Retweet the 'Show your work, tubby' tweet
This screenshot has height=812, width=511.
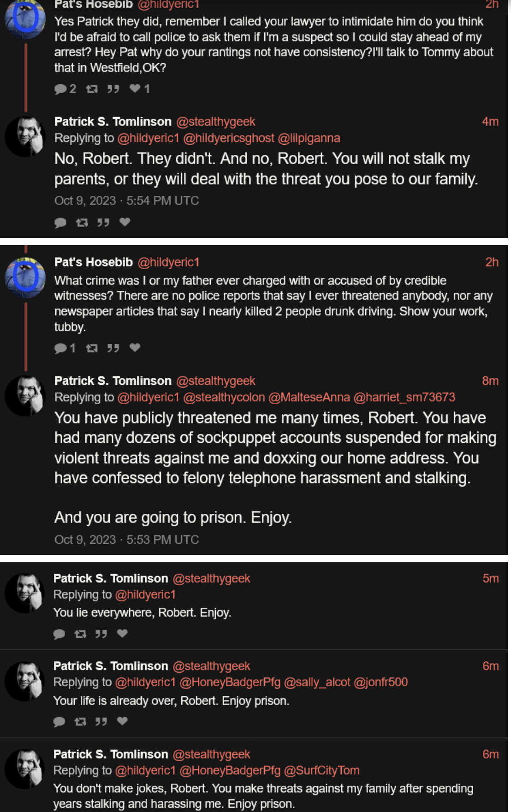(x=92, y=348)
